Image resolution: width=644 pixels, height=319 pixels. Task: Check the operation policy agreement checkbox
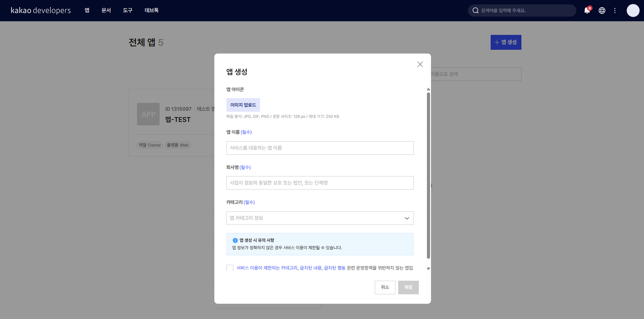click(230, 268)
